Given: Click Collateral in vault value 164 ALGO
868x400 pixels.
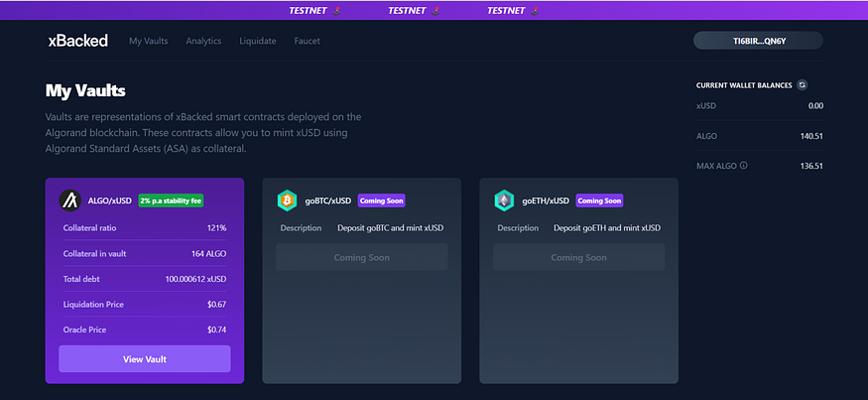Looking at the screenshot, I should (x=208, y=254).
